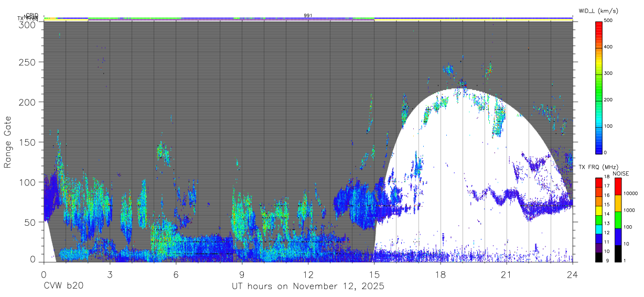Select the green NOISE swatch 100–1000
This screenshot has width=644, height=297.
coord(618,219)
